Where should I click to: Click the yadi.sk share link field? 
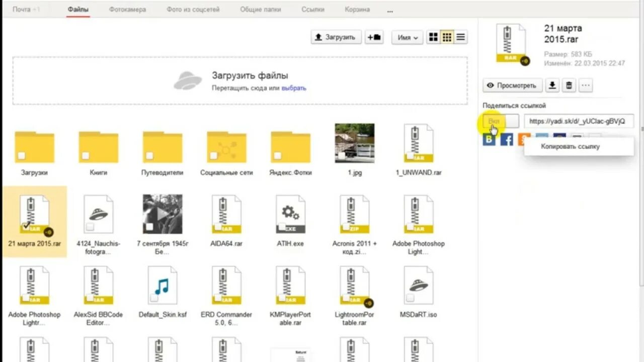pos(579,121)
